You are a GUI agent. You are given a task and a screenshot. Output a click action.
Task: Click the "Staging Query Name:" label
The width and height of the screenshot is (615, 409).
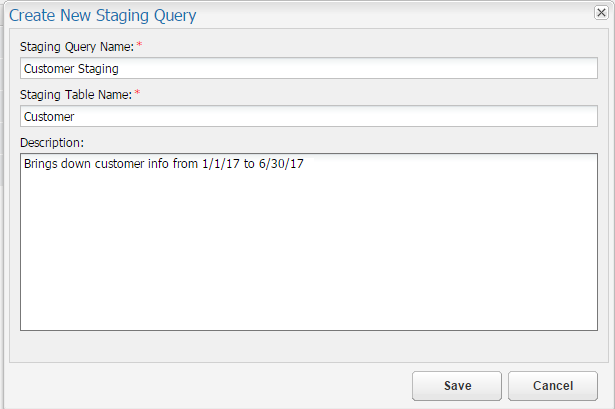(77, 47)
